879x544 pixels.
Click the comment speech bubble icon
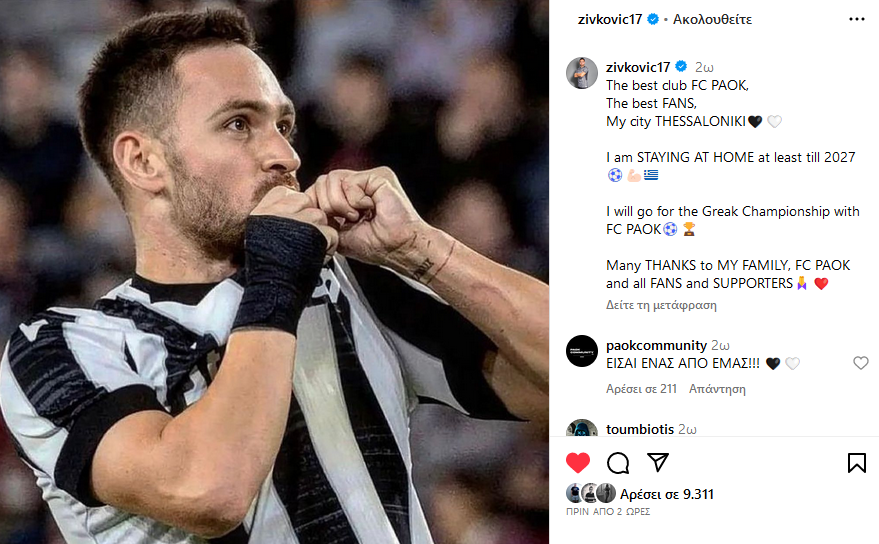(x=618, y=462)
